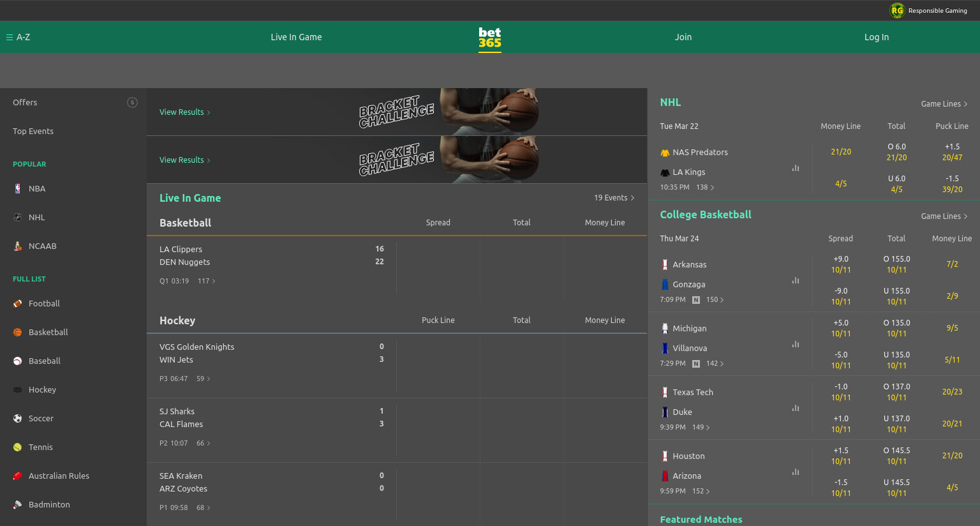Open stats chart for Michigan vs Villanova

(796, 344)
